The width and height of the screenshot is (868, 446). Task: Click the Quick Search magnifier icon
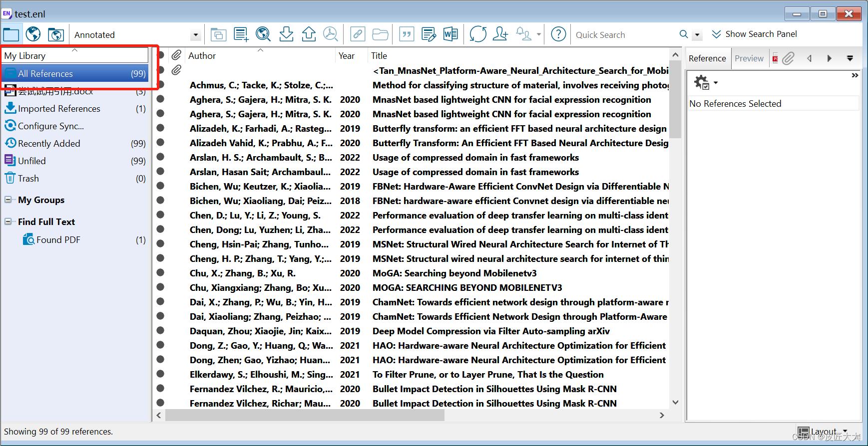684,34
